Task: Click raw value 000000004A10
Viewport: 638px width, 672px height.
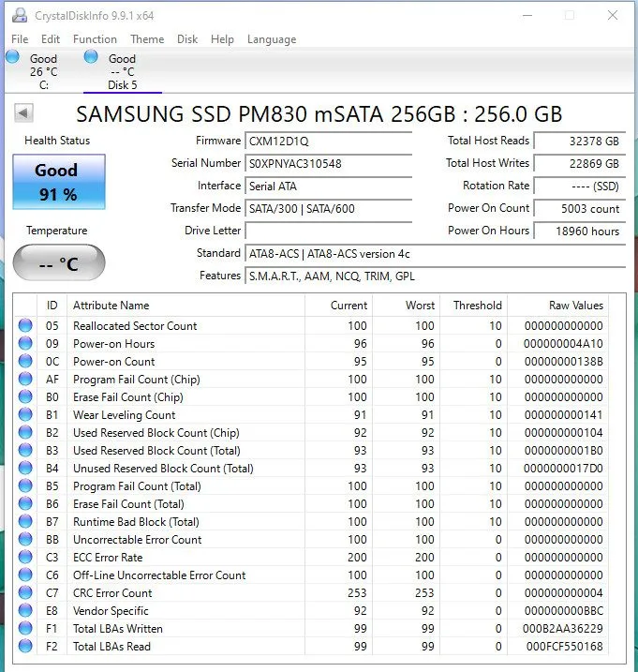Action: coord(563,344)
